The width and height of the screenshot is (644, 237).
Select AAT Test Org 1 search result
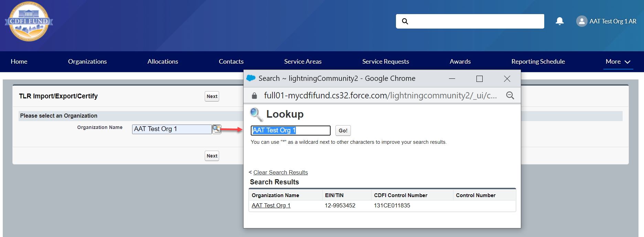point(271,205)
